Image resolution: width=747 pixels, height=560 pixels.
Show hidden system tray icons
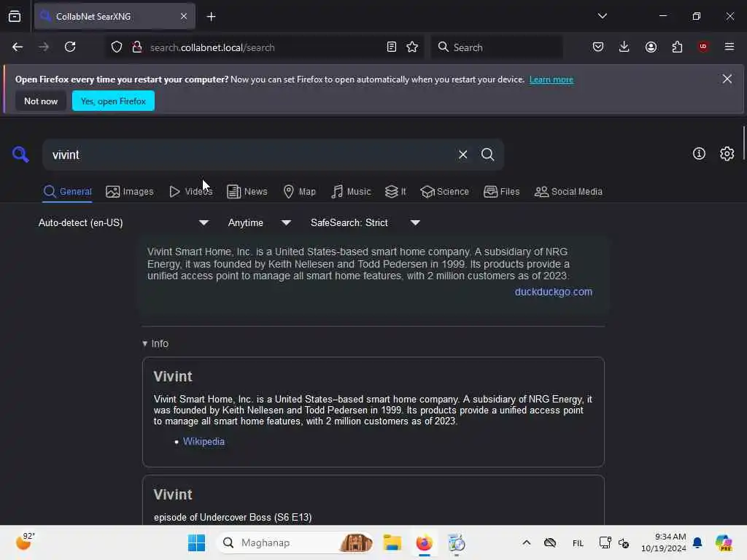click(527, 542)
